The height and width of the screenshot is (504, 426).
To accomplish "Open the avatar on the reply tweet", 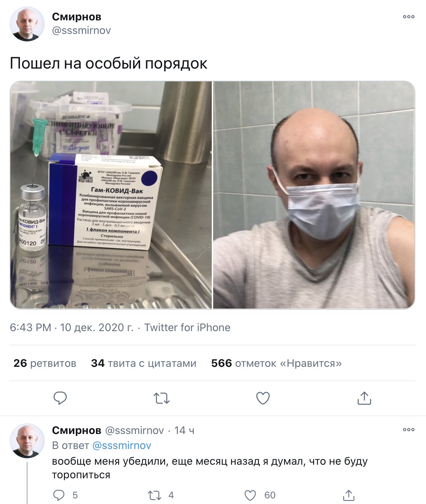I will point(27,441).
